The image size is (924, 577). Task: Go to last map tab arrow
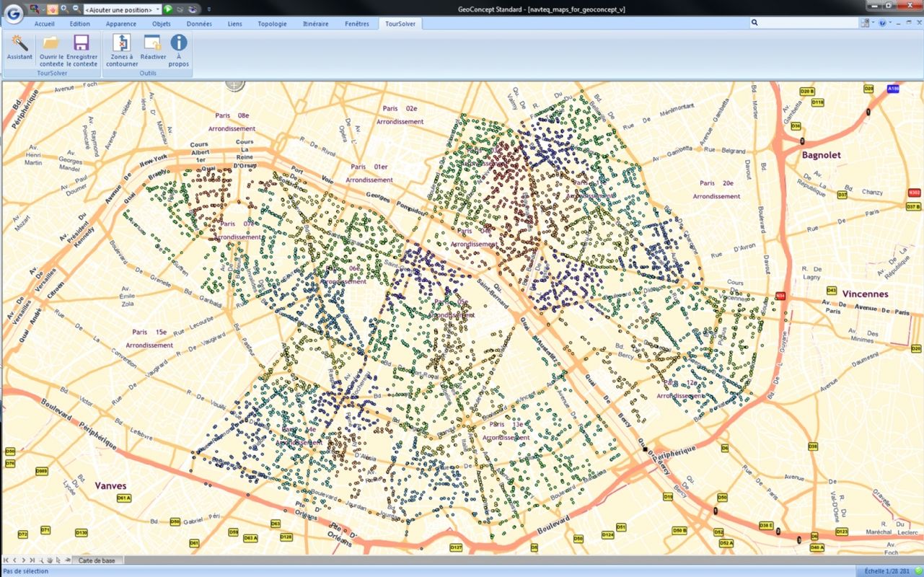pos(32,560)
